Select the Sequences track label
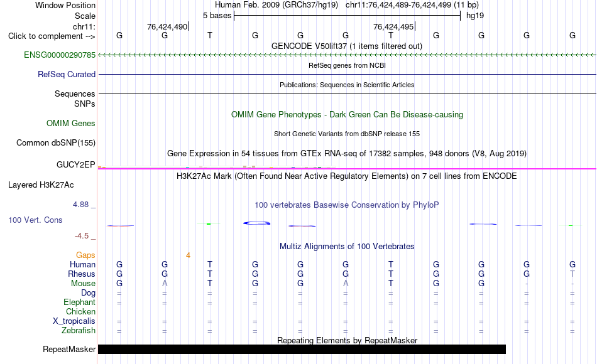This screenshot has height=364, width=597. pyautogui.click(x=75, y=94)
